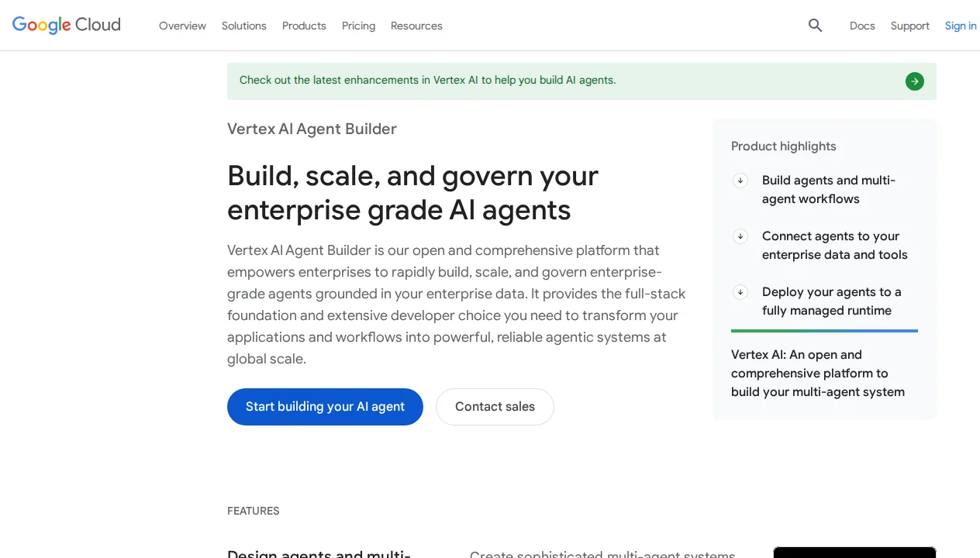Open the search magnifier
Screen dimensions: 980x558
click(815, 25)
